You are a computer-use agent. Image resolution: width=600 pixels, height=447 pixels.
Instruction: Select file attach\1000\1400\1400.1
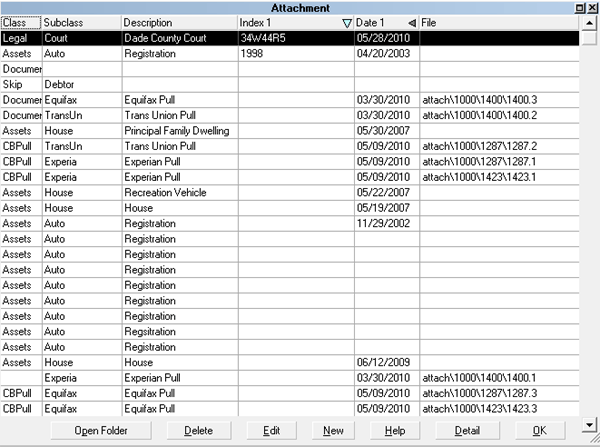(499, 378)
